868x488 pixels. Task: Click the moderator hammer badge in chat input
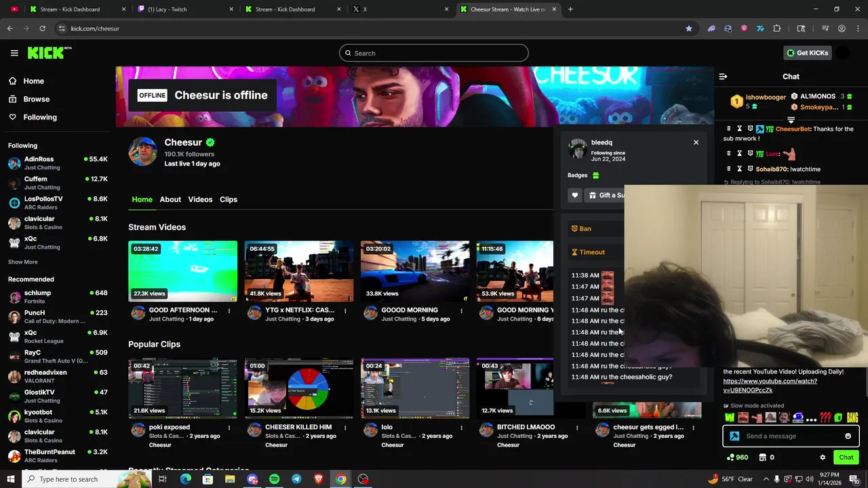click(734, 436)
